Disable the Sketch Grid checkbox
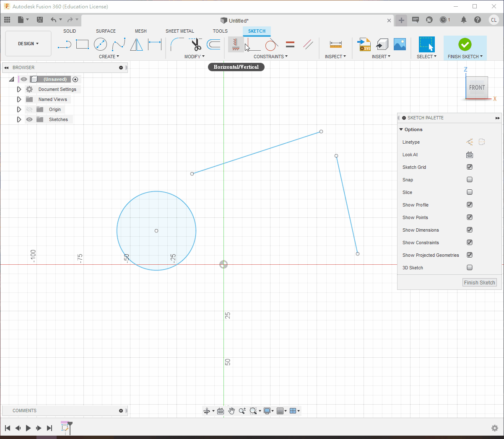This screenshot has width=504, height=439. click(x=470, y=167)
